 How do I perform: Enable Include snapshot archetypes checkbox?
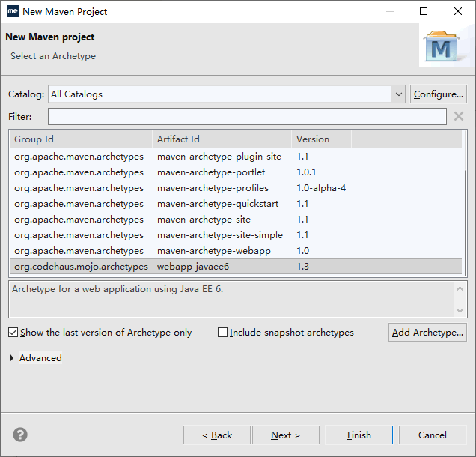[x=223, y=333]
